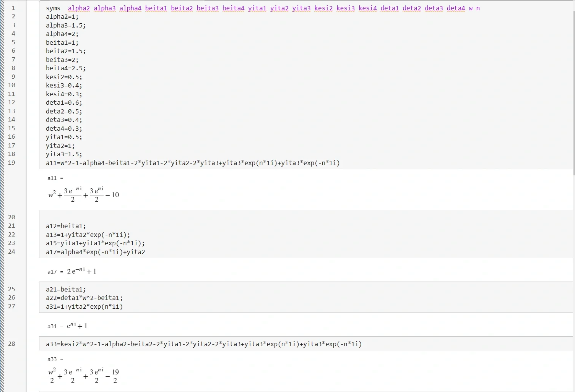Click the code line 'kesi4=0.3;'
The height and width of the screenshot is (392, 575).
click(64, 94)
